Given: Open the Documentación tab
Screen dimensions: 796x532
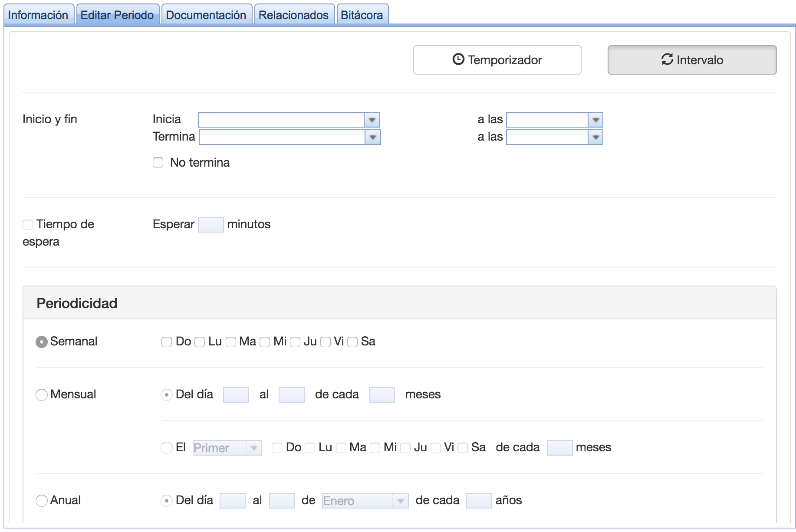Looking at the screenshot, I should 206,15.
